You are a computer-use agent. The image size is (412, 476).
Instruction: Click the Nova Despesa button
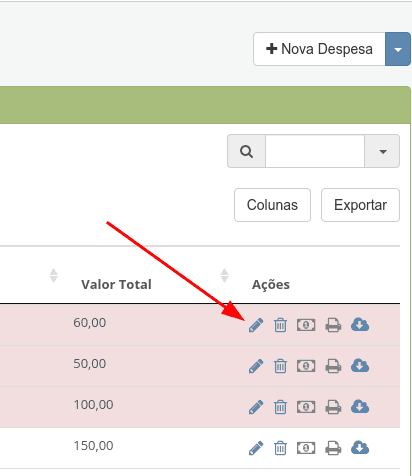[x=319, y=49]
